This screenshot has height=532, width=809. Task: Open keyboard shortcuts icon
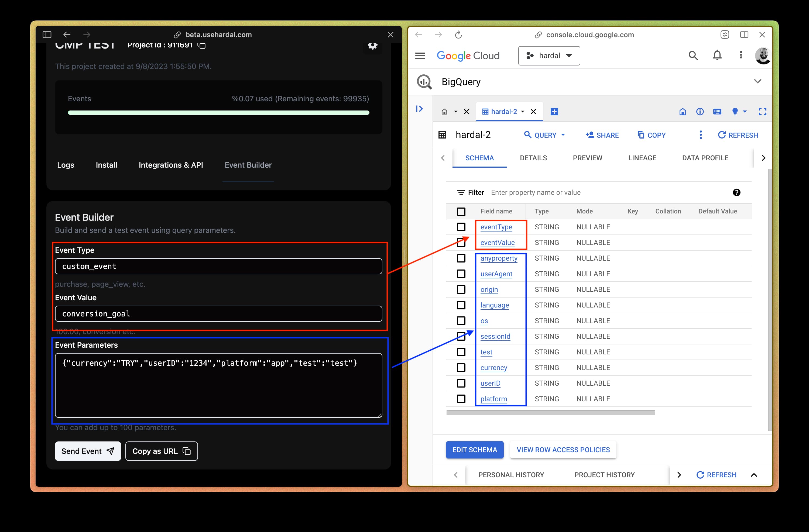click(x=717, y=112)
